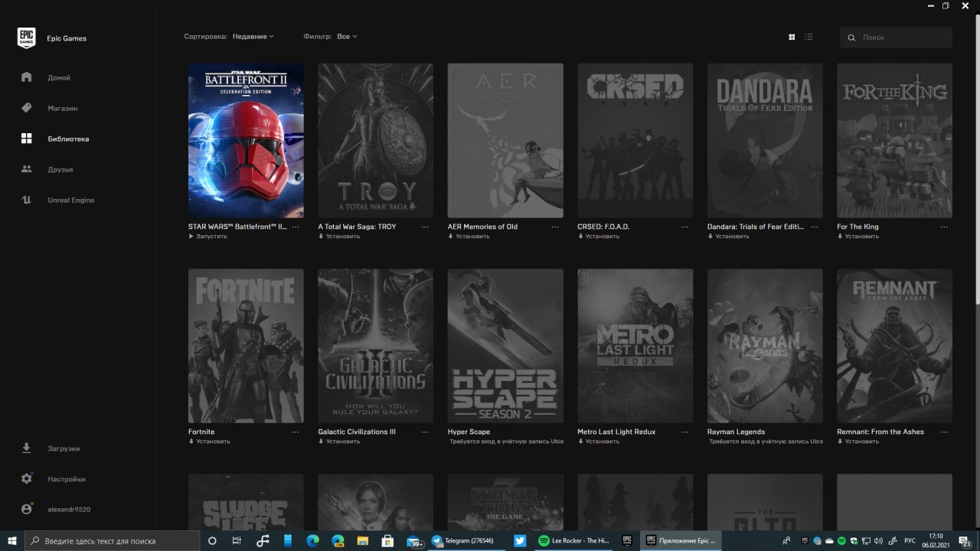
Task: Click Rayman Legends cover art
Action: click(x=765, y=346)
